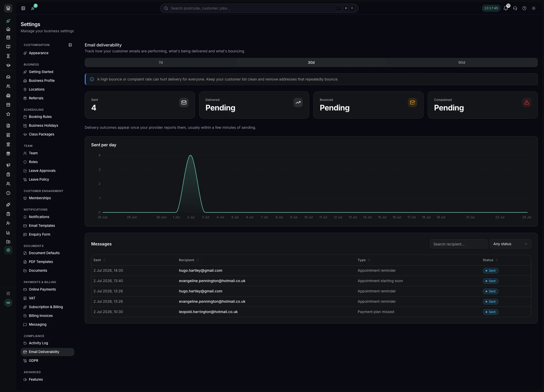This screenshot has width=544, height=392.
Task: Open the inbox tray icon in left rail
Action: coord(8,77)
